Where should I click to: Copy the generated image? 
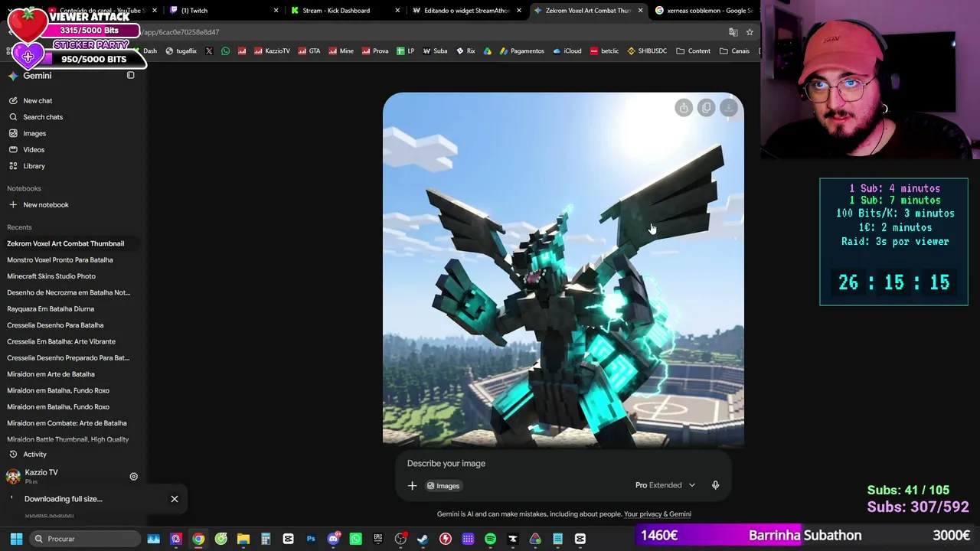click(706, 108)
